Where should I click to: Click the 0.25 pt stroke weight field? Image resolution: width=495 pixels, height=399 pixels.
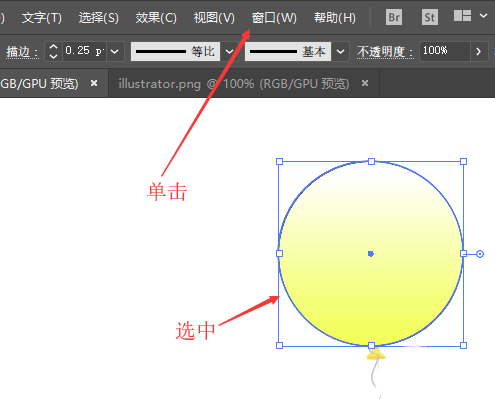pos(85,51)
